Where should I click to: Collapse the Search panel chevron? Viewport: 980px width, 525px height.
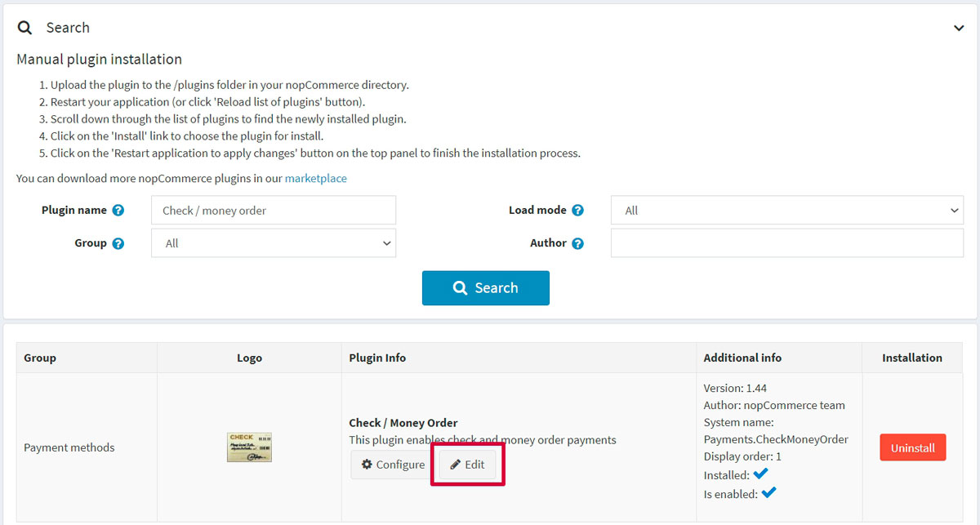click(x=959, y=28)
